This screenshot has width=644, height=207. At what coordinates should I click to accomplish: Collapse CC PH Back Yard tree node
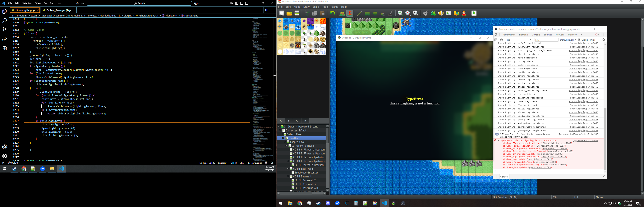(288, 169)
